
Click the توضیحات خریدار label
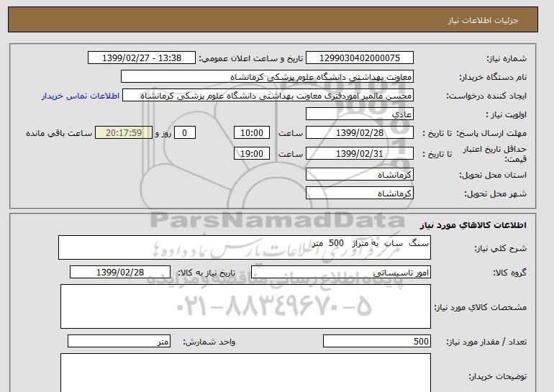tap(498, 376)
